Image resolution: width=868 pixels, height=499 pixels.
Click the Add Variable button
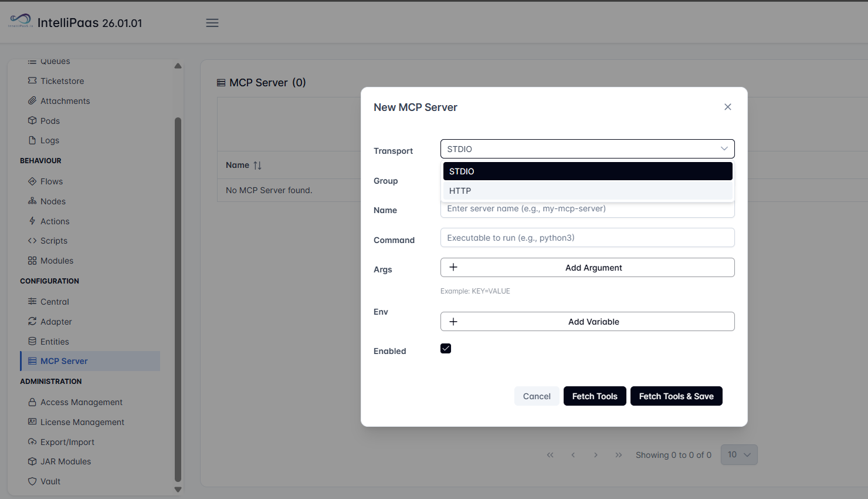click(x=587, y=322)
